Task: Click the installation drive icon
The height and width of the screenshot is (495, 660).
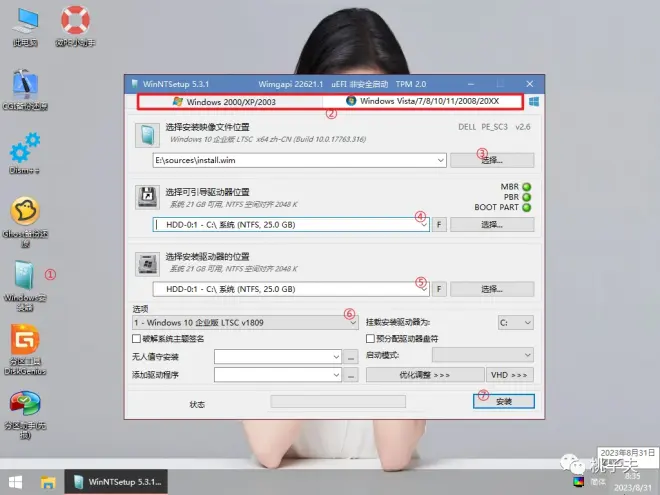Action: tap(147, 264)
